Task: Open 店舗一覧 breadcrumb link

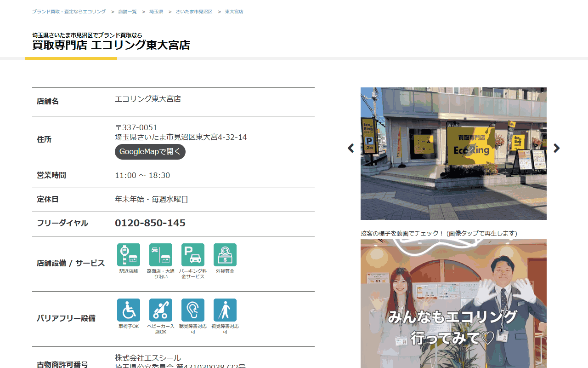Action: 127,11
